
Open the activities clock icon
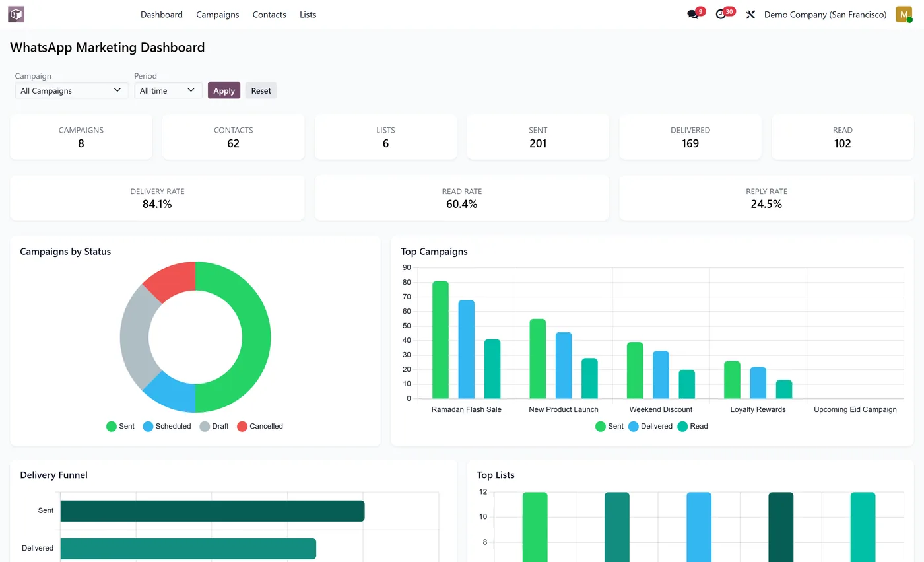(721, 14)
